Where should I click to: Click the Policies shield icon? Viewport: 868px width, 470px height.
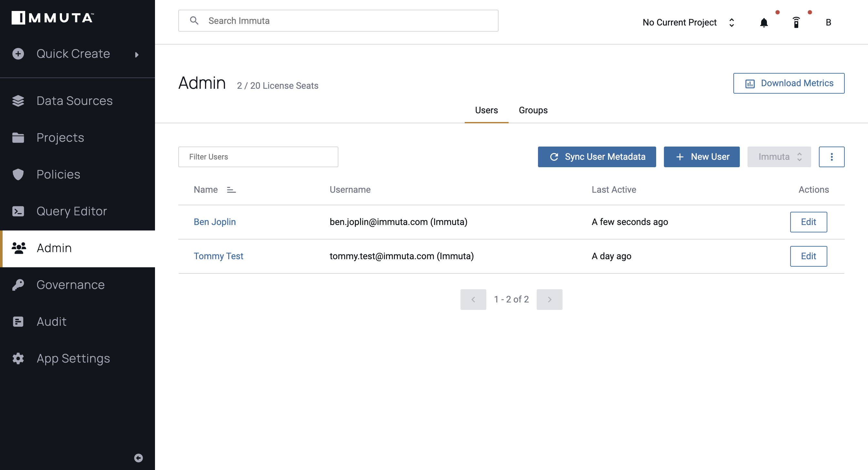[18, 174]
